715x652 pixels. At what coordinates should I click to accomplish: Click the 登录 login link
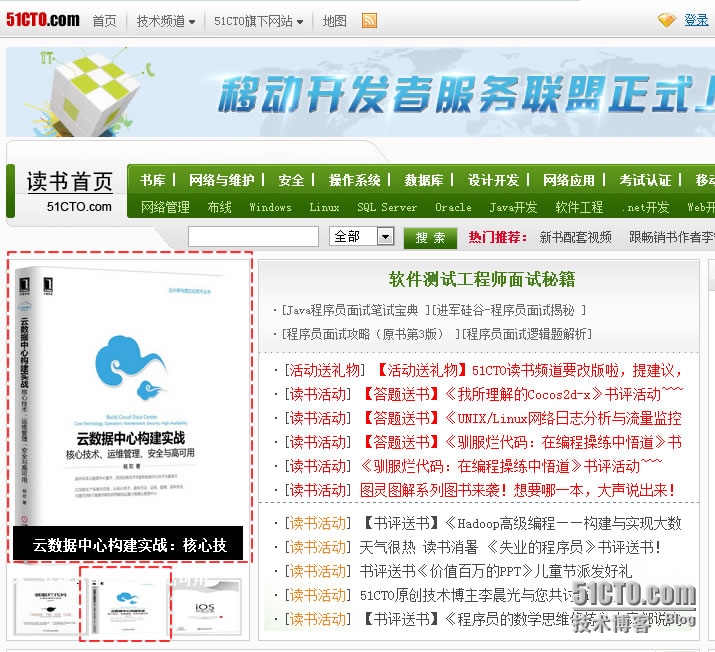click(x=696, y=20)
